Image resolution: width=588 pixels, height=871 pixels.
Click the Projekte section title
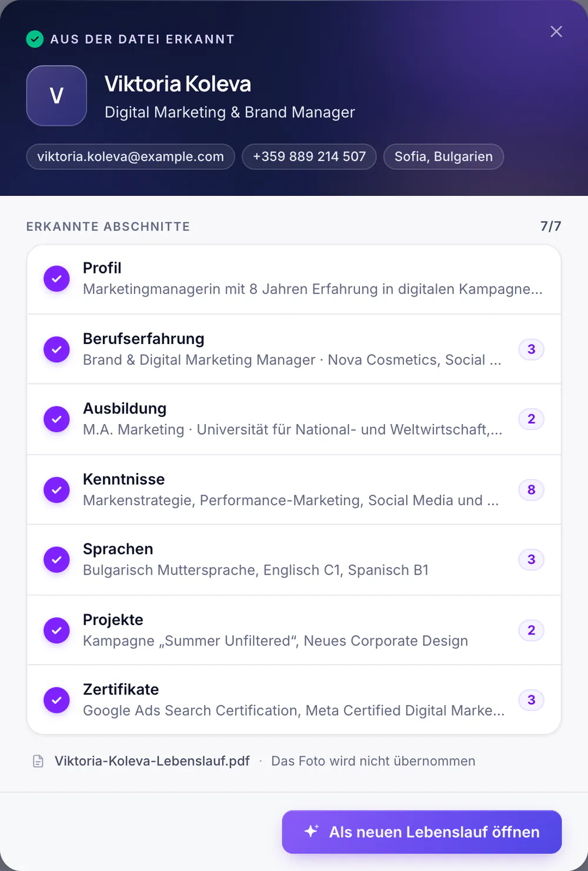(113, 620)
